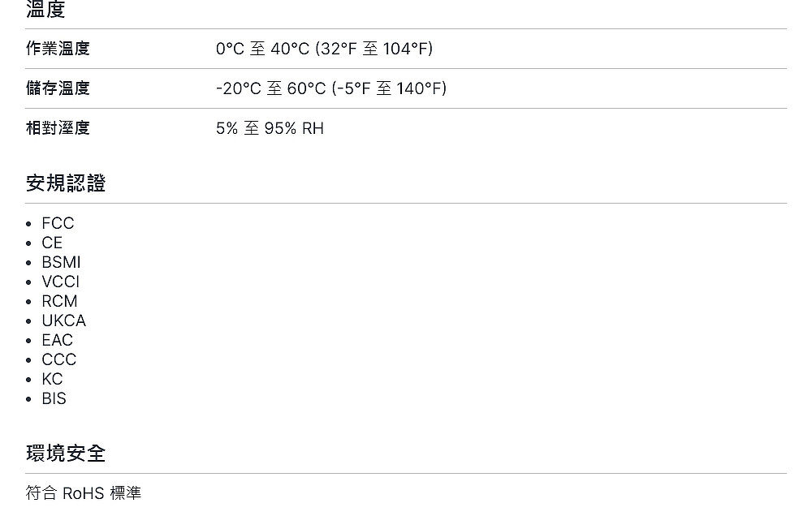Click the VCCI certification item

coord(61,282)
